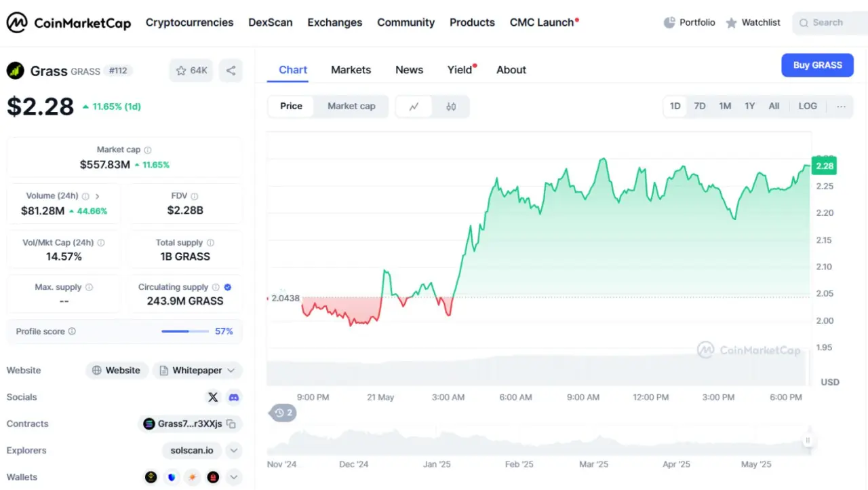Image resolution: width=868 pixels, height=490 pixels.
Task: Copy the Grass7...r3XXjs contract address
Action: pyautogui.click(x=231, y=424)
